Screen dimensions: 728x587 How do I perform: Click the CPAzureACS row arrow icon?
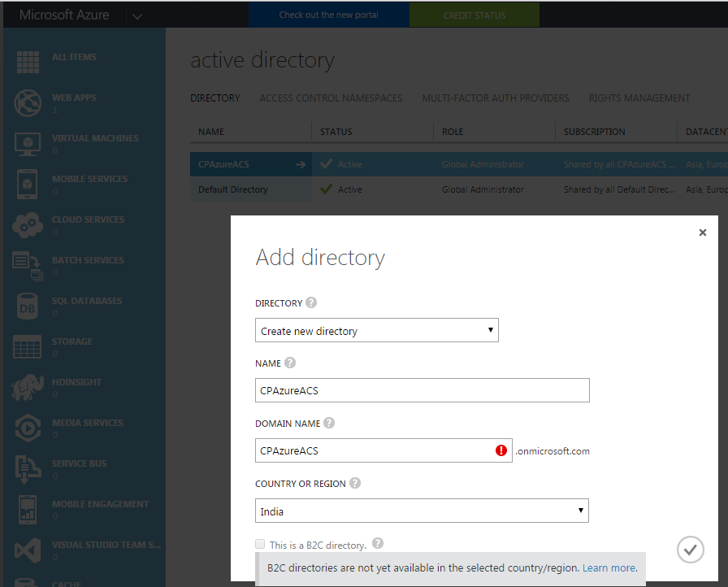tap(301, 164)
